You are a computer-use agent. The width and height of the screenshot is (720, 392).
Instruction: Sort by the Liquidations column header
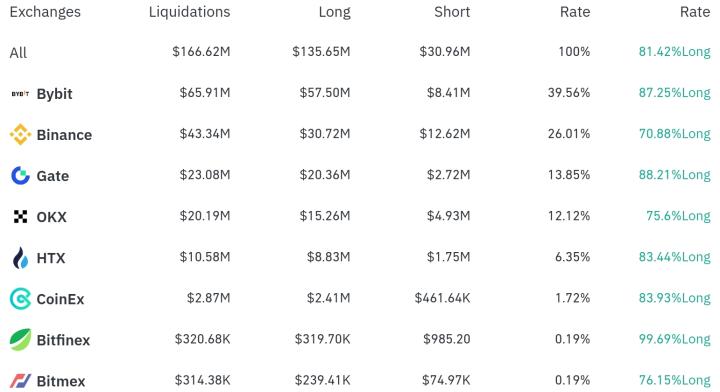pyautogui.click(x=189, y=12)
